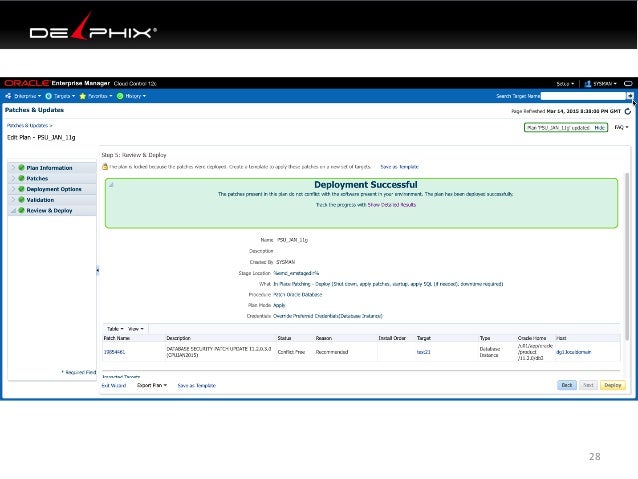Expand the Deployment Options step
Image resolution: width=638 pixels, height=479 pixels.
coord(13,189)
